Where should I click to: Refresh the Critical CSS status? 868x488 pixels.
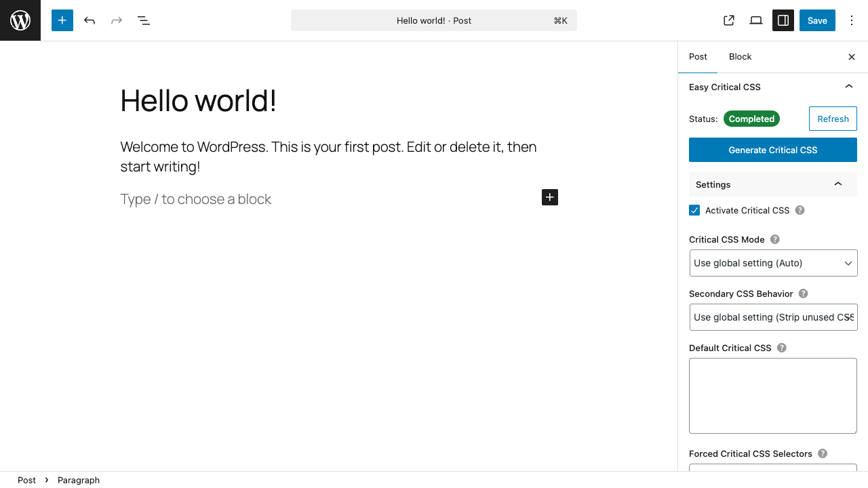[833, 119]
